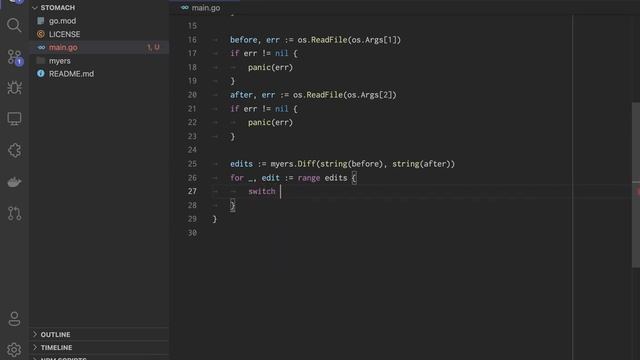Screen dimensions: 640x360
Task: Open the Search view in activity bar
Action: click(x=14, y=25)
